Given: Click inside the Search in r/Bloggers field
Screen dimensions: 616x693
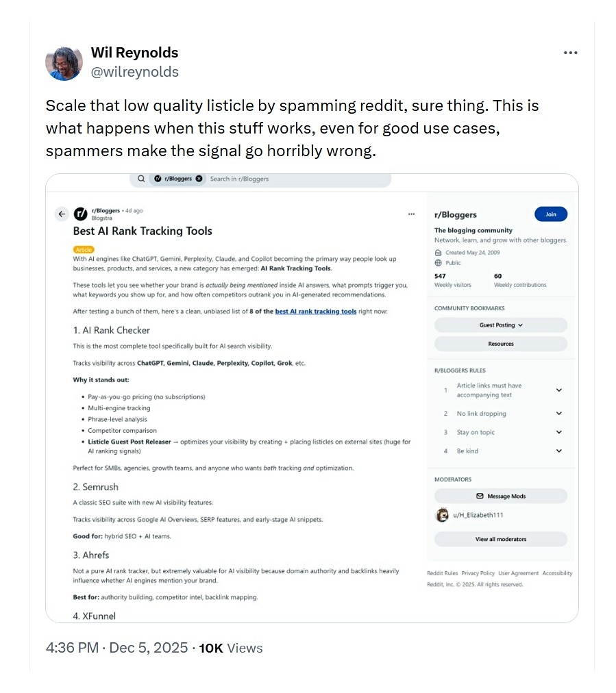Looking at the screenshot, I should [288, 179].
